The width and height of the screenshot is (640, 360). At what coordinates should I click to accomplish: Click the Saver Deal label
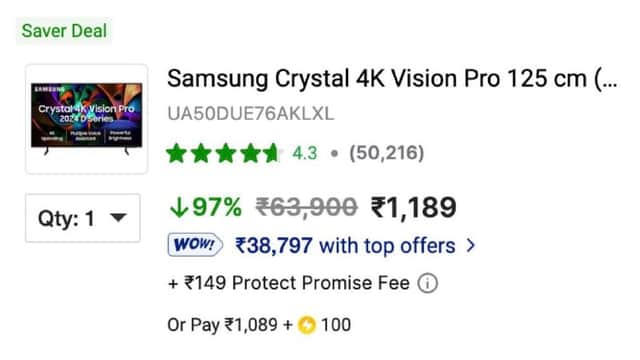[64, 31]
